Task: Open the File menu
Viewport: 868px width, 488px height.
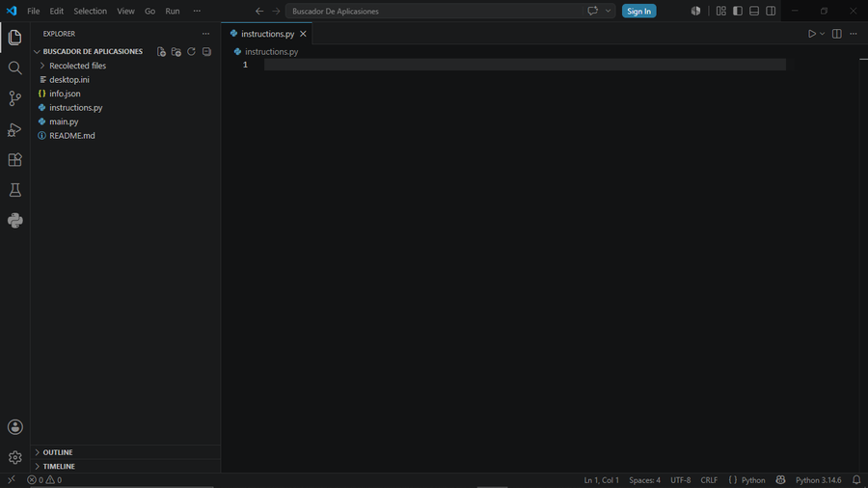Action: click(33, 11)
